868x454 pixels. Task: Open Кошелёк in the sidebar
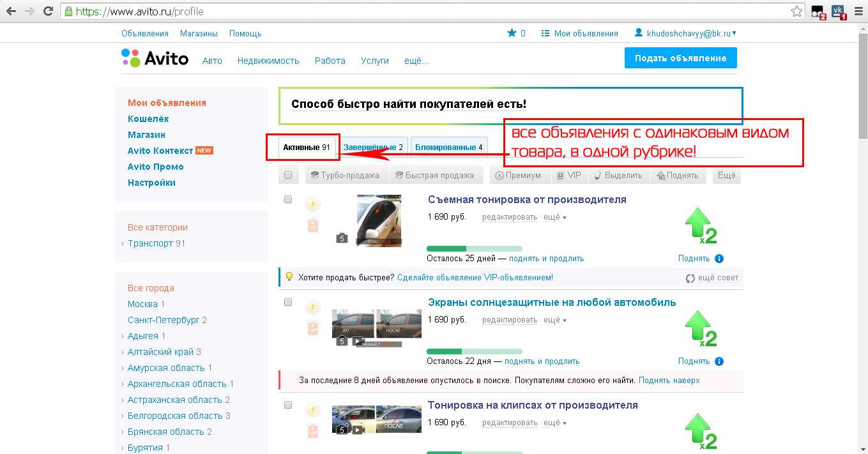(x=148, y=119)
